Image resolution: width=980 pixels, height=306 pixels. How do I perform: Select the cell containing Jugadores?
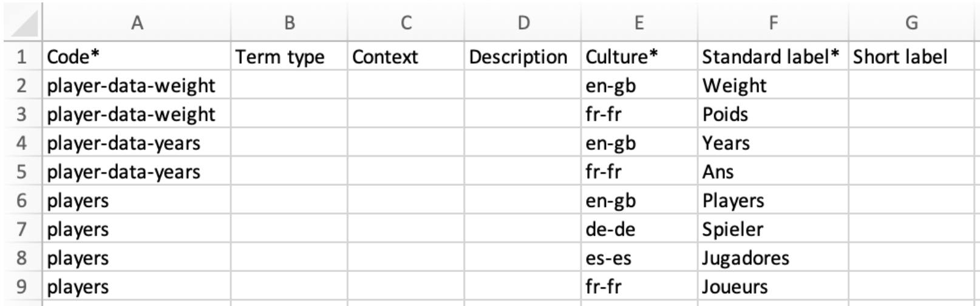(x=773, y=258)
